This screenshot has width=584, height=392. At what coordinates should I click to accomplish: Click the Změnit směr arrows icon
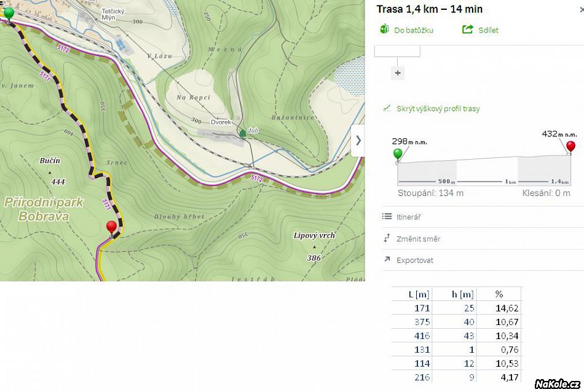click(x=387, y=238)
